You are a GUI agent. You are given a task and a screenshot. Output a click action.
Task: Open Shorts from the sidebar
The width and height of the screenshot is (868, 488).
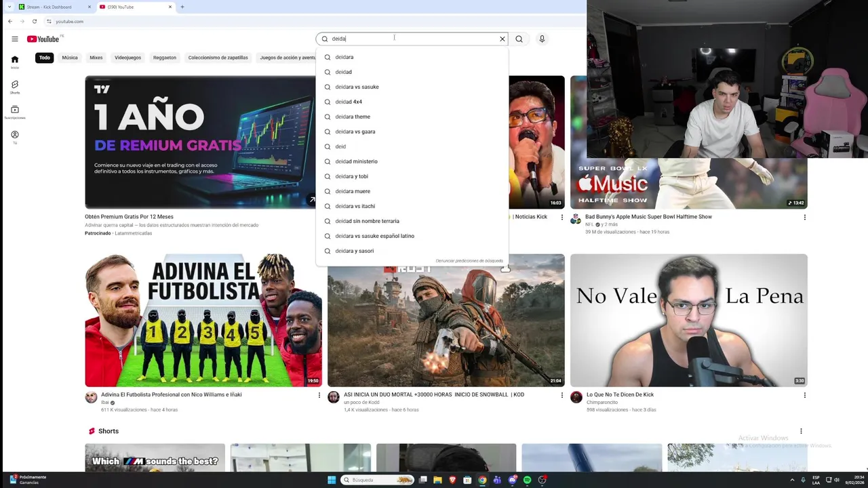[x=15, y=87]
